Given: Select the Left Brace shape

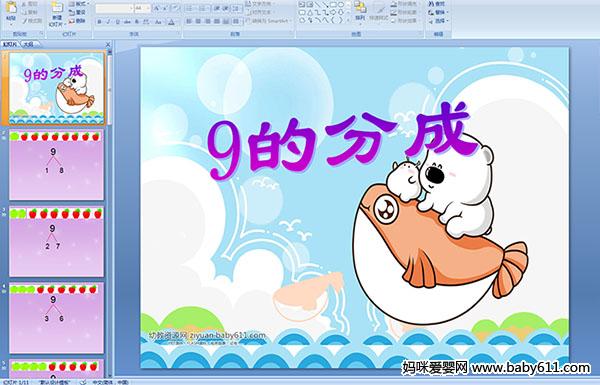Looking at the screenshot, I should pyautogui.click(x=333, y=20).
